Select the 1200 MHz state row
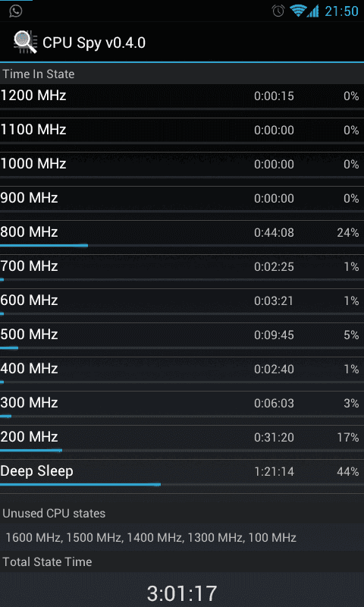Viewport: 364px width, 607px height. [182, 96]
